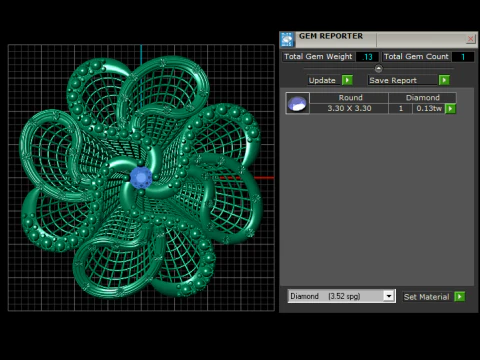Click the Save Report label
This screenshot has height=360, width=480.
pyautogui.click(x=393, y=80)
